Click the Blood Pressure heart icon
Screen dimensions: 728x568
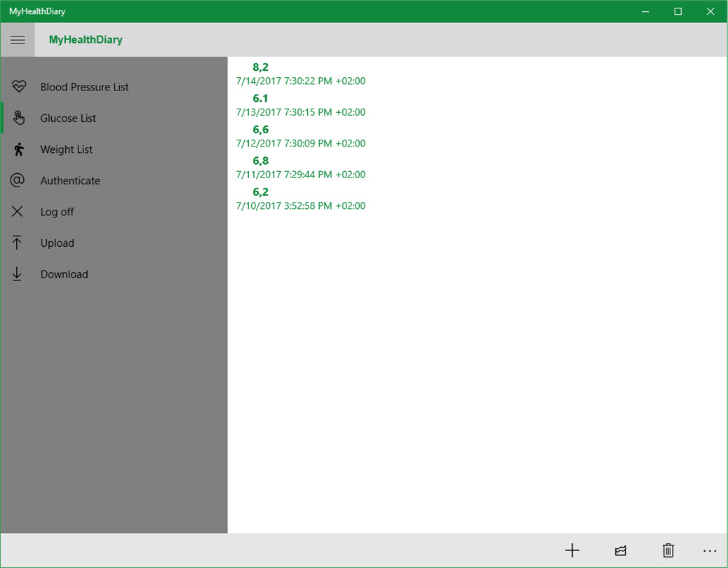pyautogui.click(x=19, y=86)
